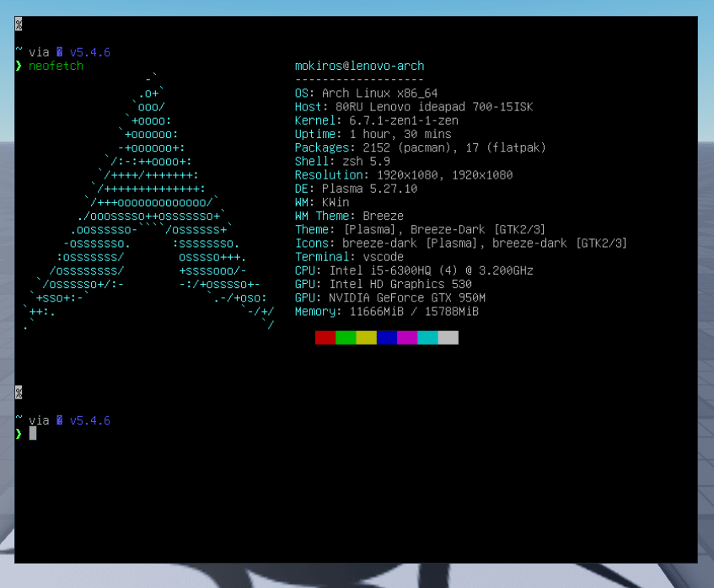Click the 'DE: Plasma 5.27.10' line
Viewport: 714px width, 588px height.
356,189
